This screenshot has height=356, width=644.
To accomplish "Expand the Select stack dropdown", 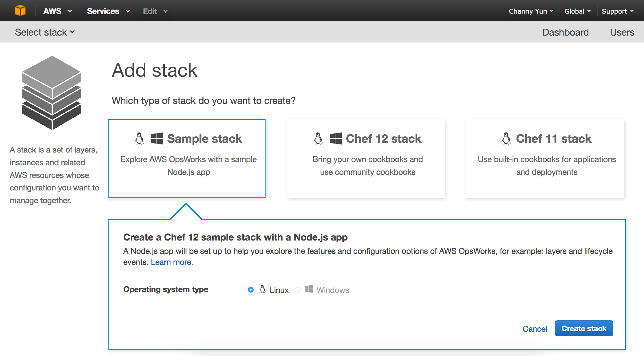I will pos(45,32).
